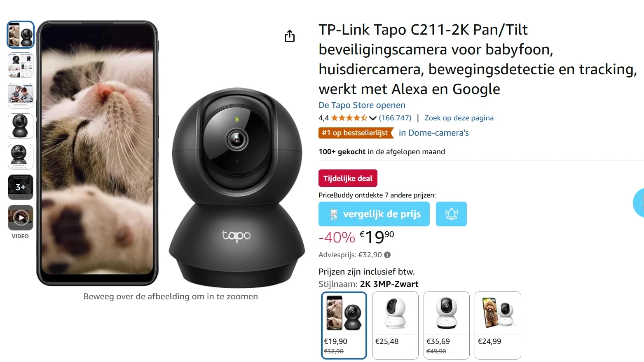The image size is (644, 362).
Task: Select the black camera with cat thumbnail
Action: 21,35
